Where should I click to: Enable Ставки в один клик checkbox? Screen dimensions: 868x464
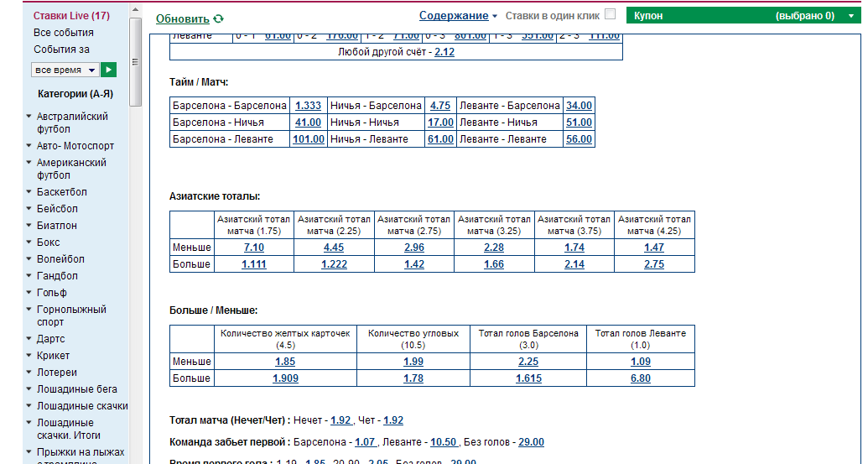(610, 14)
